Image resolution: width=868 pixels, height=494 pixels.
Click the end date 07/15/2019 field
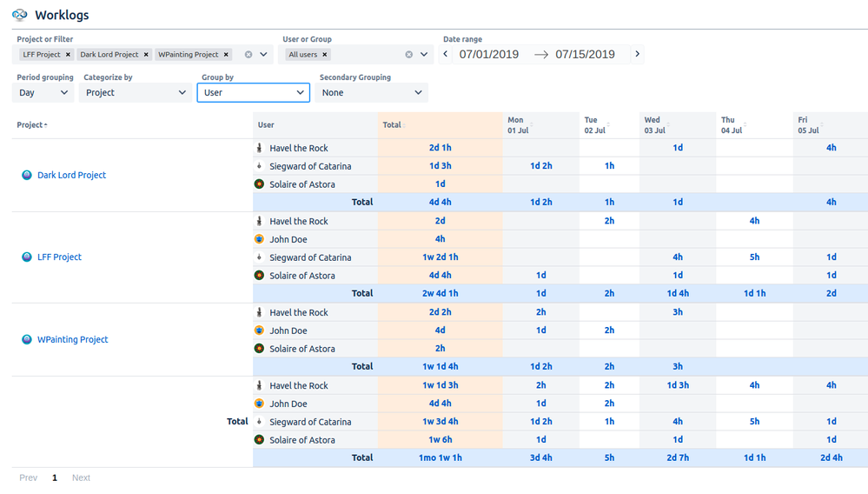[x=585, y=54]
